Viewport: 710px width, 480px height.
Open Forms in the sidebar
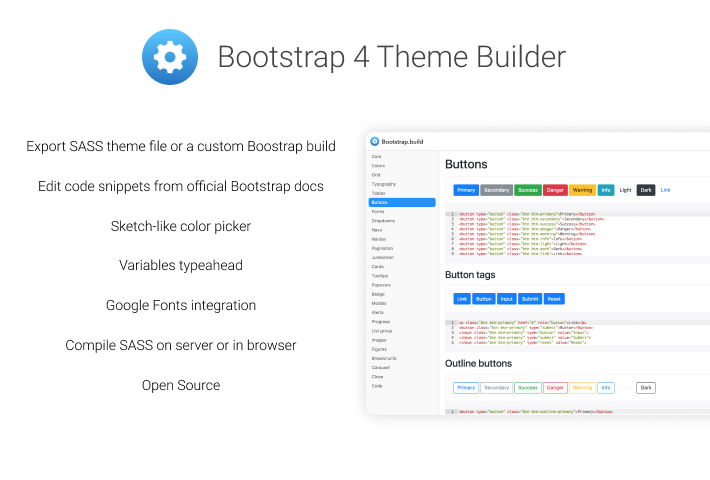pos(378,211)
